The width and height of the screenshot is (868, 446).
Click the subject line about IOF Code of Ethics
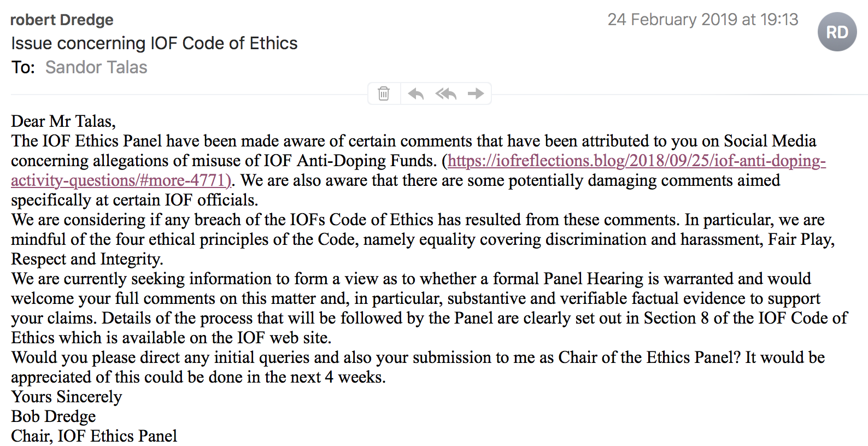coord(154,43)
